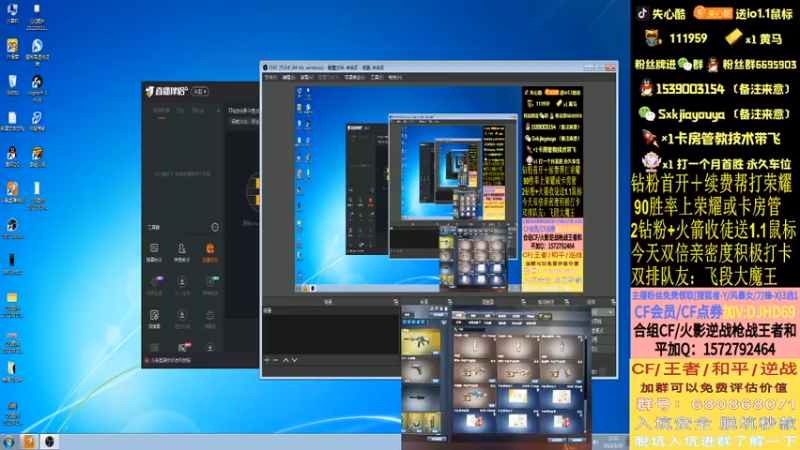Remove scene with the minus button in OBS
800x450 pixels.
pos(276,360)
